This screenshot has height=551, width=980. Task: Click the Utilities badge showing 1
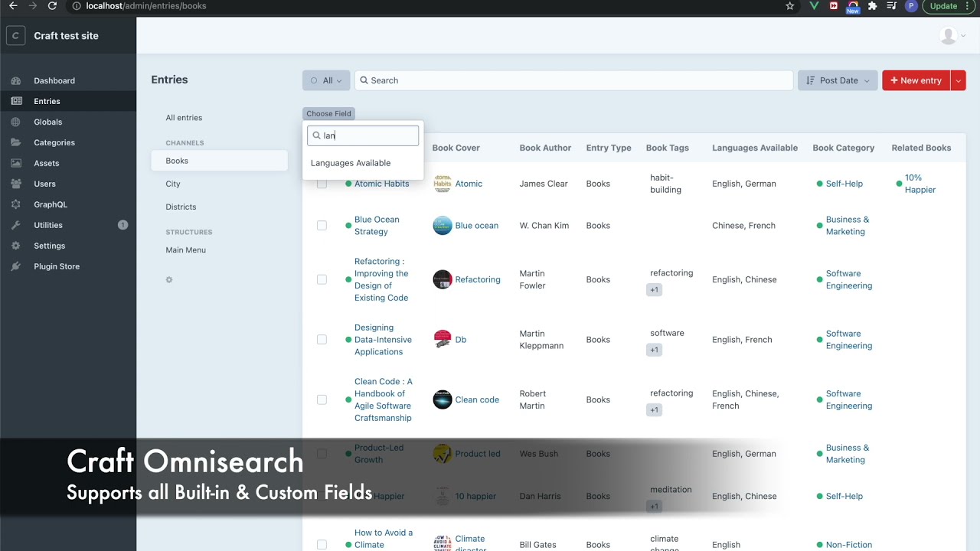click(122, 225)
